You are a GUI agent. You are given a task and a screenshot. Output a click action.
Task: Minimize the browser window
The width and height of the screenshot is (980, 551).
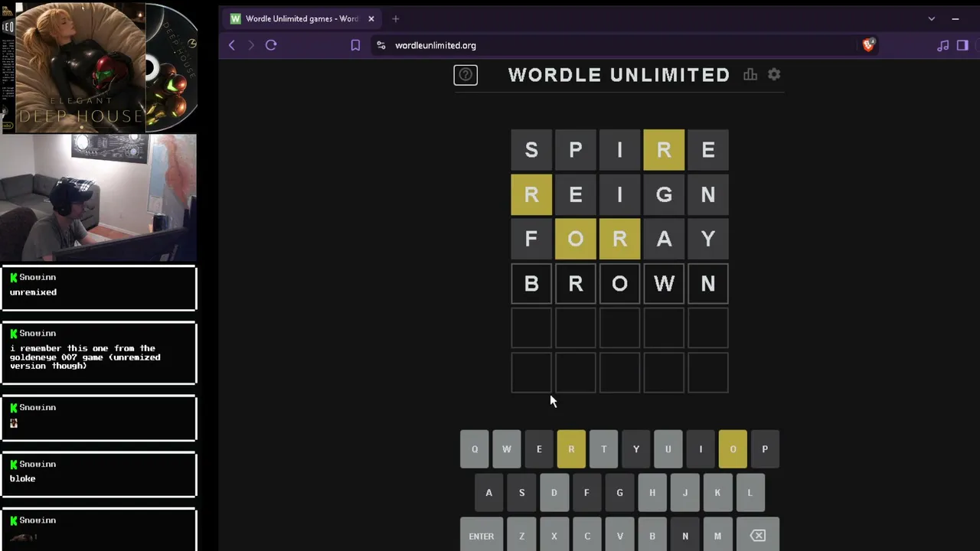pos(955,18)
